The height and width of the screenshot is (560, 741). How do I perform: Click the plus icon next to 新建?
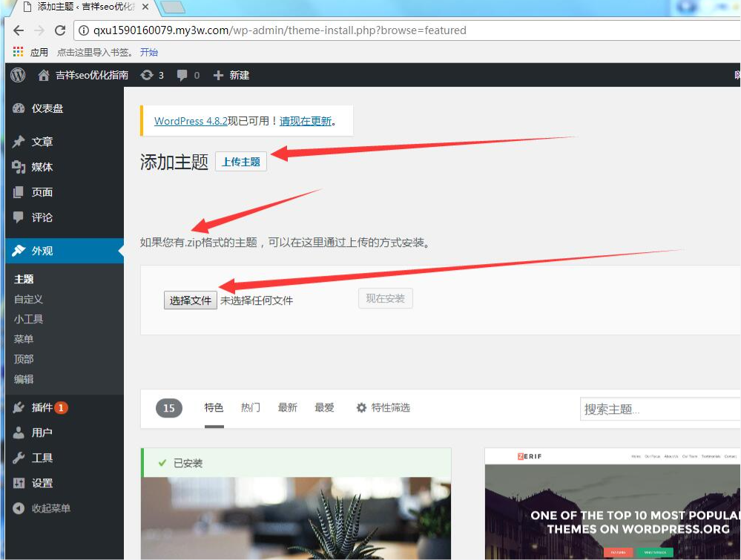pos(218,75)
